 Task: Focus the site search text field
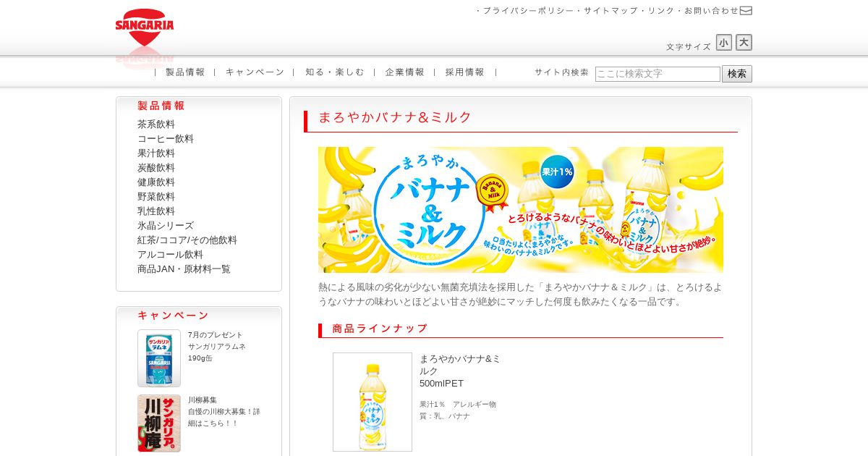point(658,74)
